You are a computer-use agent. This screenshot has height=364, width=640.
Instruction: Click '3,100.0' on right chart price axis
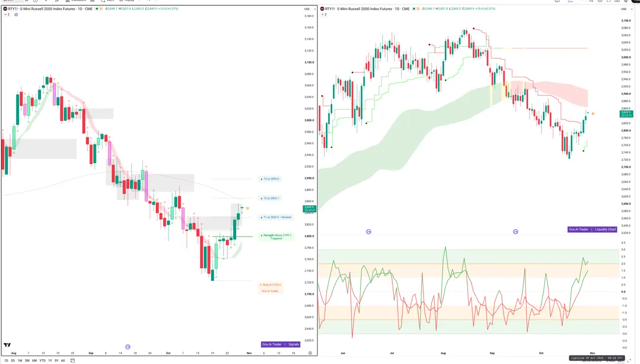(626, 21)
